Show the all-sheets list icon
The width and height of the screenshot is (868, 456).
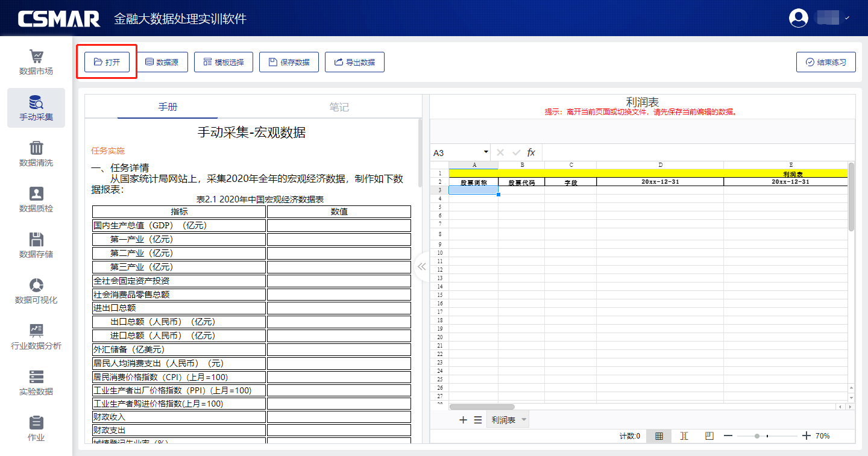(x=477, y=420)
